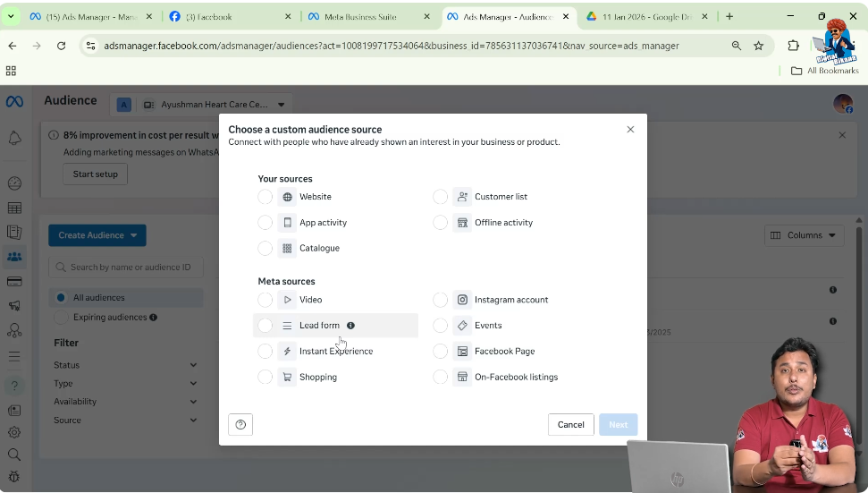868x493 pixels.
Task: Click the Instagram account icon
Action: (x=462, y=300)
